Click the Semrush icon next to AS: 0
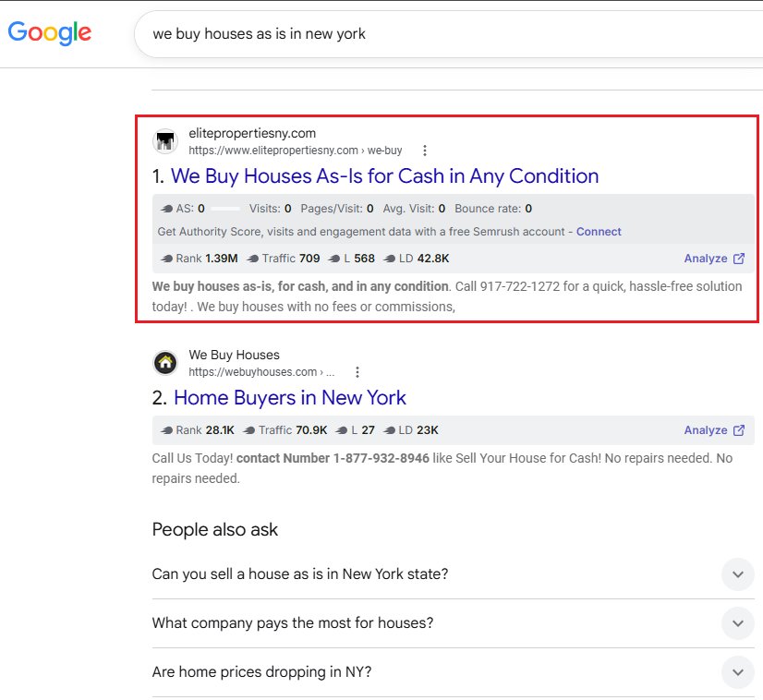The height and width of the screenshot is (700, 763). point(166,209)
